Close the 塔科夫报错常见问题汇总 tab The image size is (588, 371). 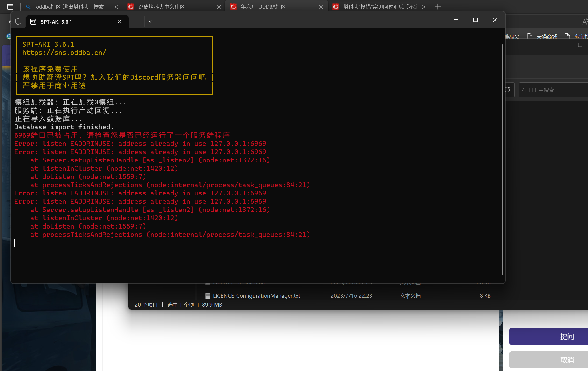(424, 7)
